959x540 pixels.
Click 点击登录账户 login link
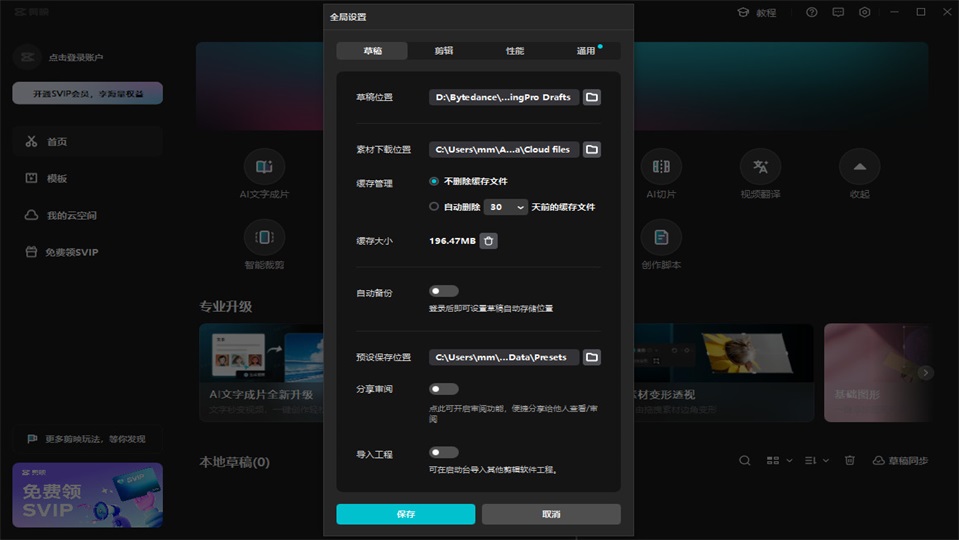(76, 57)
